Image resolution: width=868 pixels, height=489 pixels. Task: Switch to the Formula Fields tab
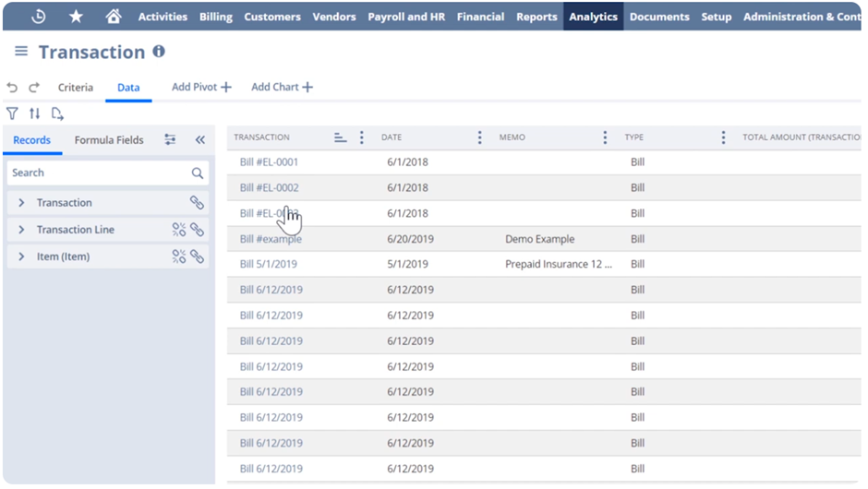click(x=109, y=140)
